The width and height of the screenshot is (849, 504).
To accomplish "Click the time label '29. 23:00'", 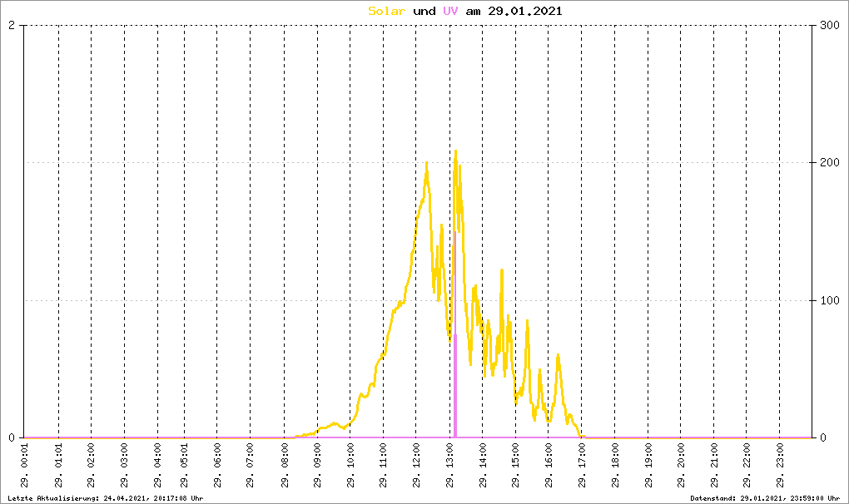I will pyautogui.click(x=780, y=466).
